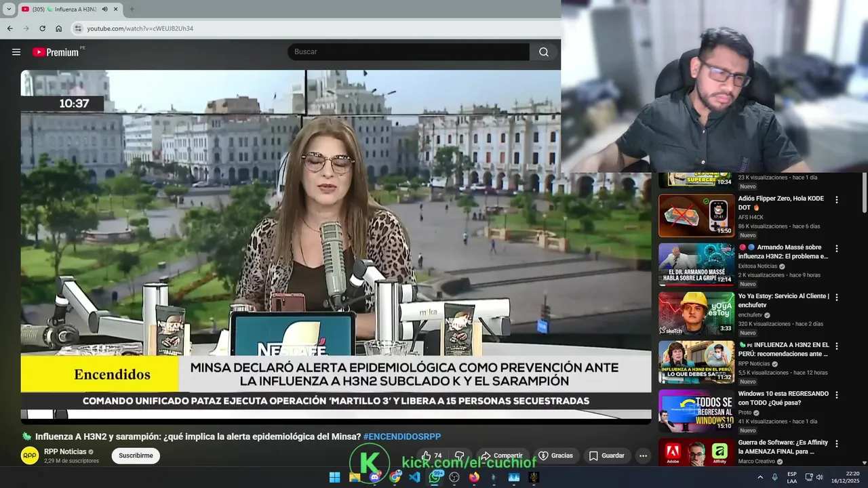The width and height of the screenshot is (868, 488).
Task: Open options for Guerra de Software video
Action: [x=837, y=443]
